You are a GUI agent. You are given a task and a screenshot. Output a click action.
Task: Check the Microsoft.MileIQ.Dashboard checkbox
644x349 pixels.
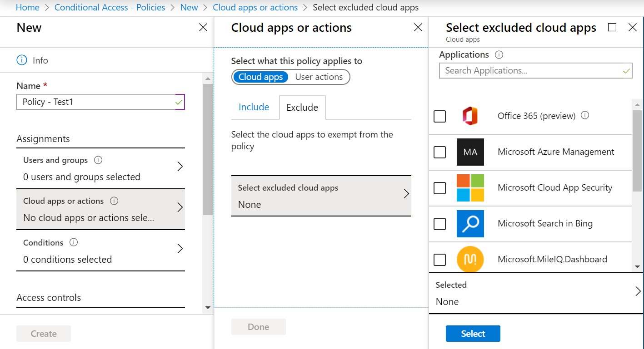tap(439, 260)
